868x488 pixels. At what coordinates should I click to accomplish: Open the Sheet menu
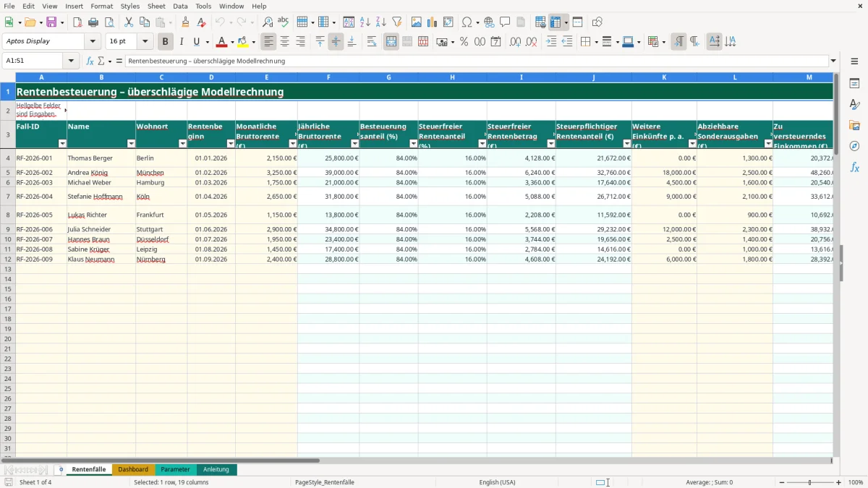(156, 6)
